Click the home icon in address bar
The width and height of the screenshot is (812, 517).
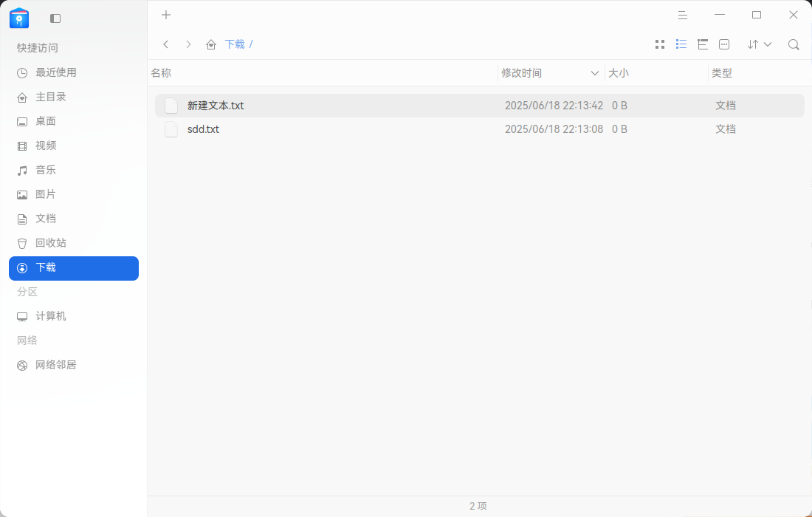[x=211, y=44]
